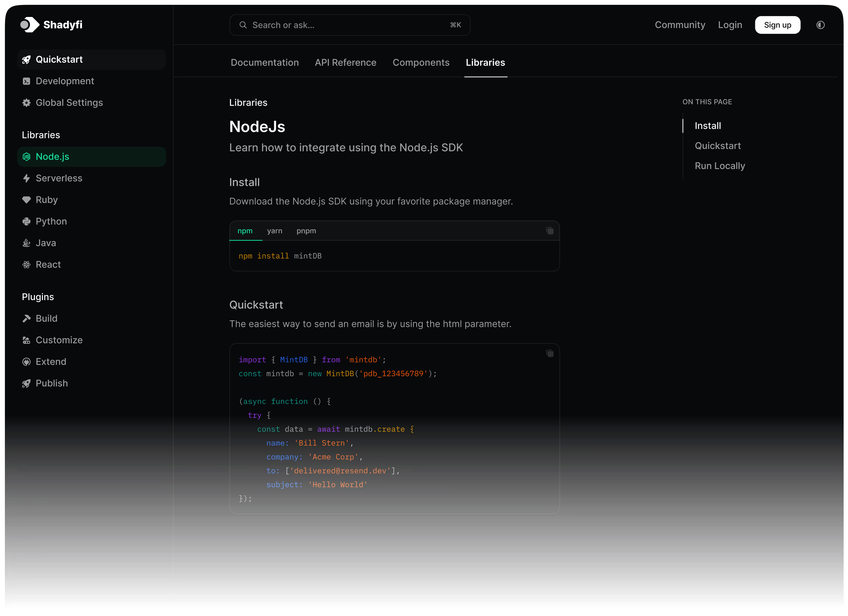Viewport: 848px width, 616px height.
Task: Open the React library via its atom icon
Action: [26, 264]
